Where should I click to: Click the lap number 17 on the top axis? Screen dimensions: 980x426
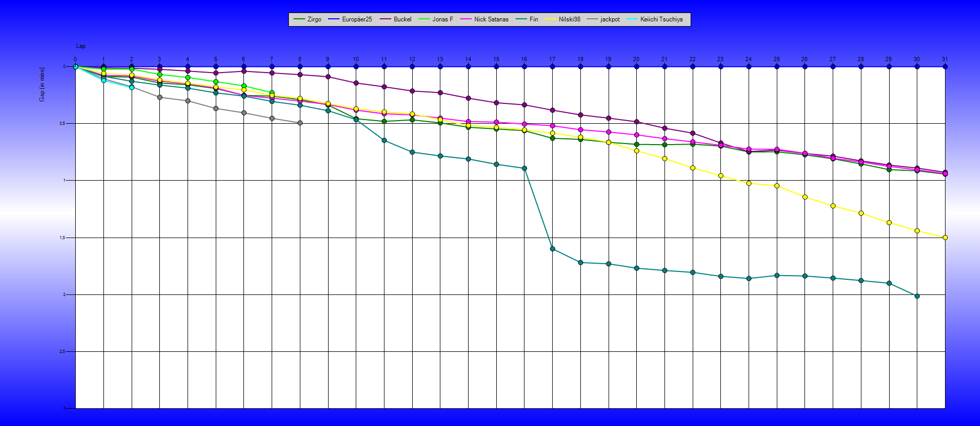[552, 59]
